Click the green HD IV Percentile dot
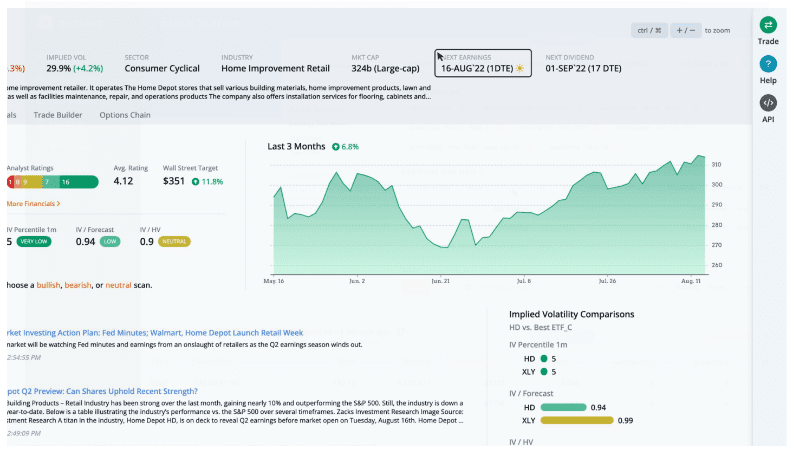 point(544,357)
